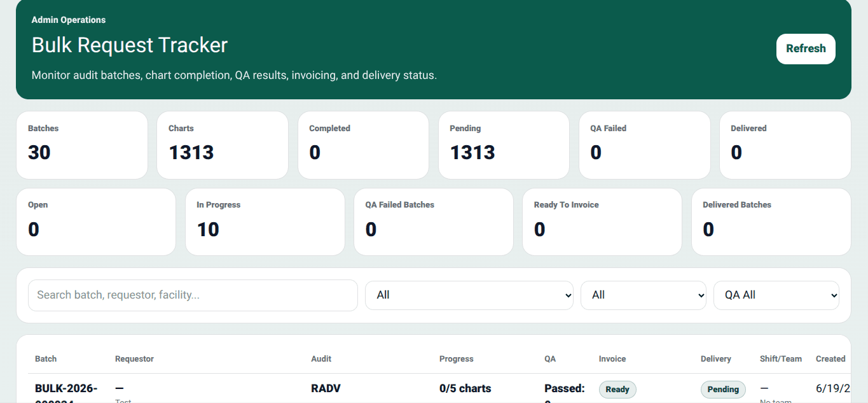Click the Requestor column header
Image resolution: width=868 pixels, height=403 pixels.
point(135,359)
